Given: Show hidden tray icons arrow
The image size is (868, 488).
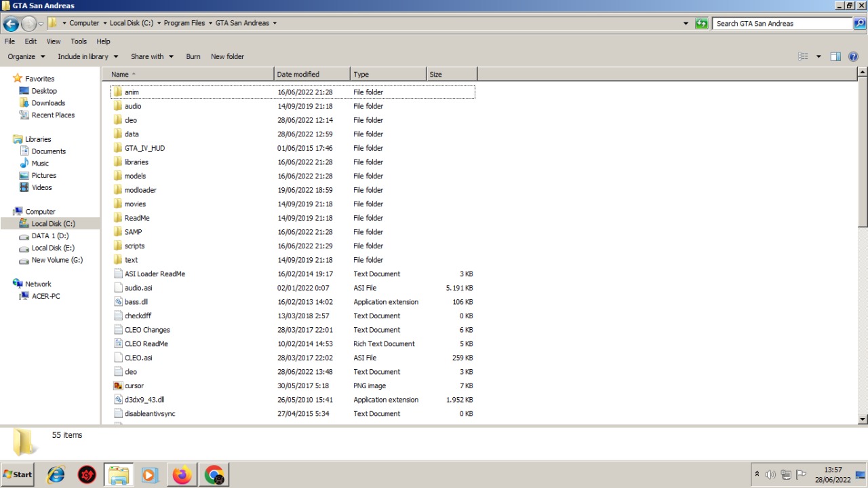Looking at the screenshot, I should (757, 474).
